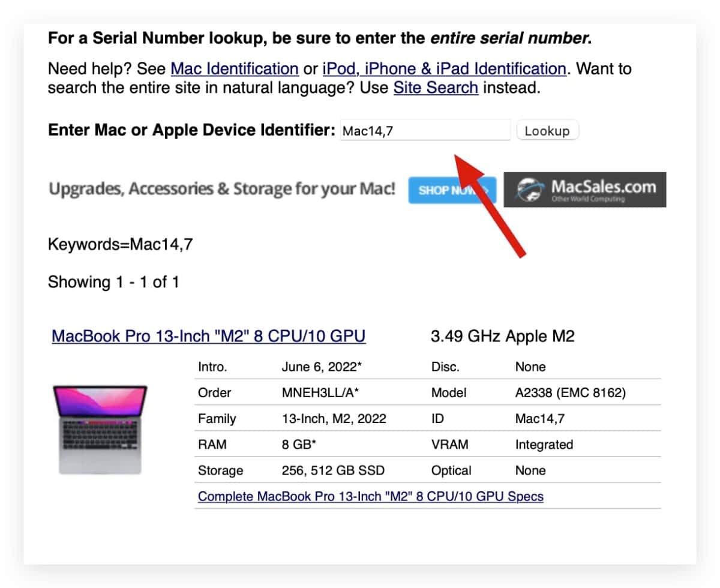The image size is (720, 588).
Task: Follow the Site Search link
Action: click(436, 88)
